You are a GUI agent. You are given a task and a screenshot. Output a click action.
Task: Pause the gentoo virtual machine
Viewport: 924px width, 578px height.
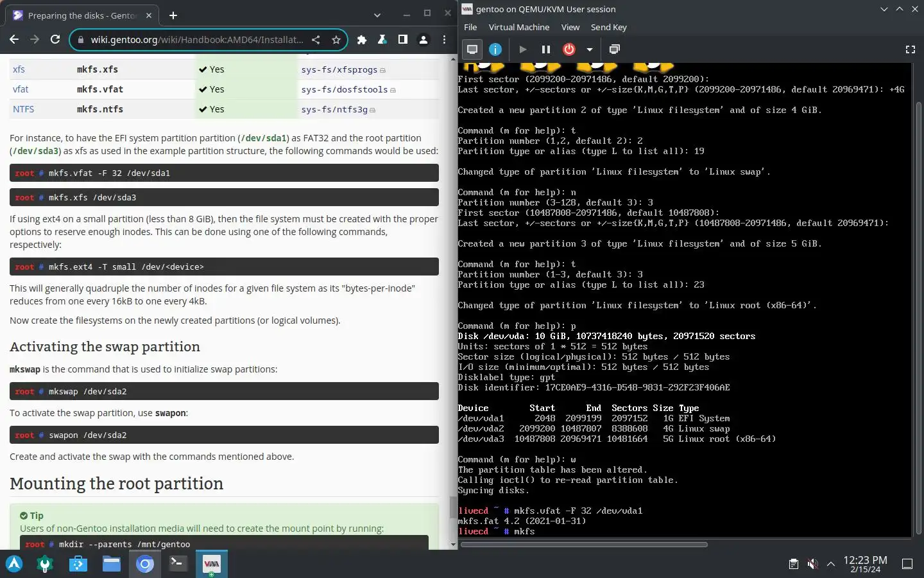pyautogui.click(x=546, y=49)
